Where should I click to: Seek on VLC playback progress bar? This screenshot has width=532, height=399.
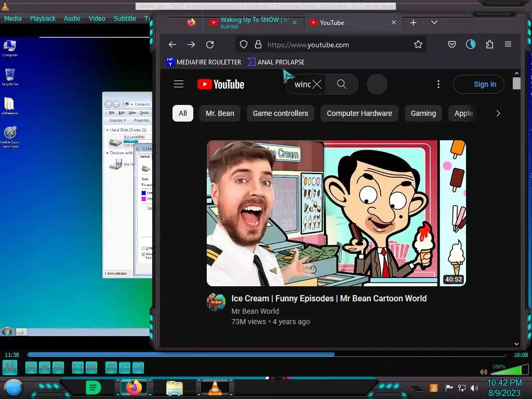pos(267,354)
